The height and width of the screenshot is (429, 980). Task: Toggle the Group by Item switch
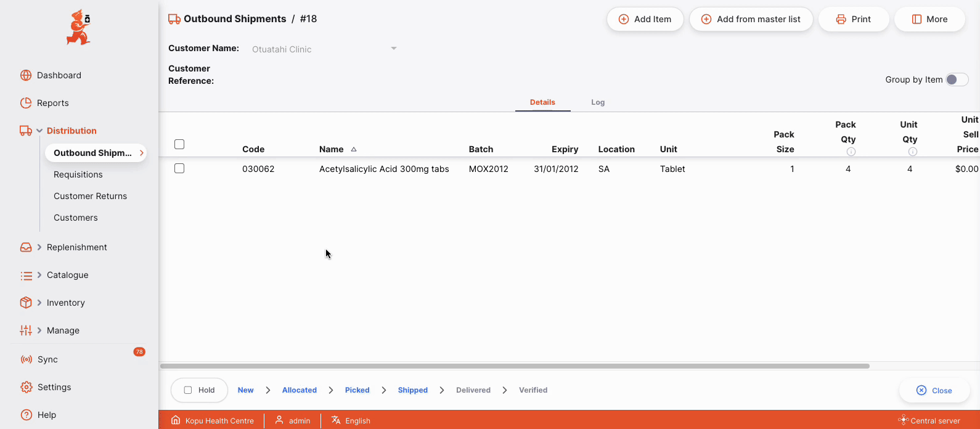(x=957, y=80)
